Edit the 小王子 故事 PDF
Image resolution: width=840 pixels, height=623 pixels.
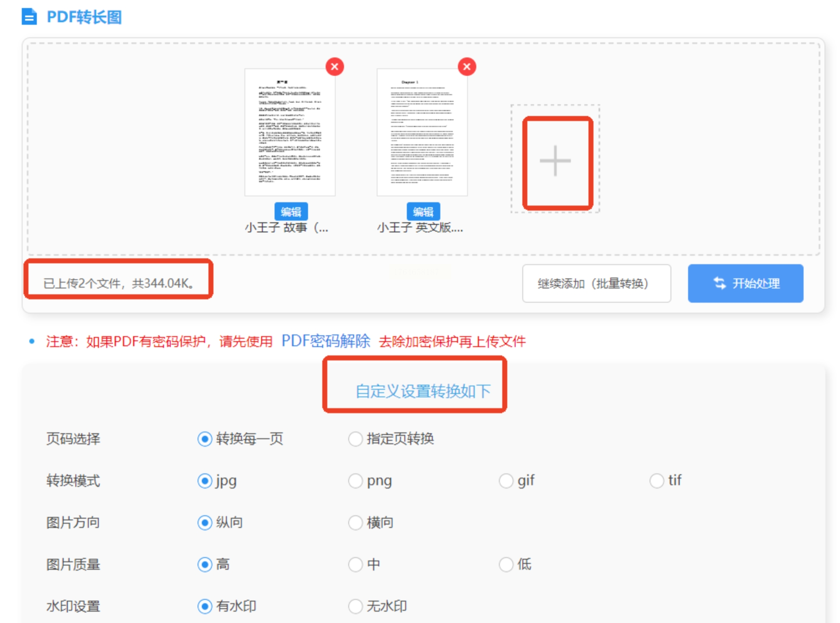pyautogui.click(x=291, y=212)
